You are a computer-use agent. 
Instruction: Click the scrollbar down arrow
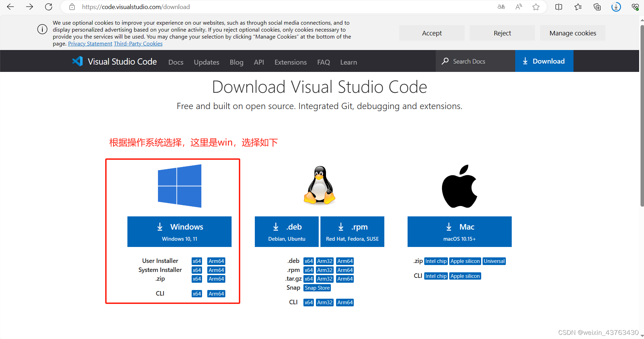(642, 336)
